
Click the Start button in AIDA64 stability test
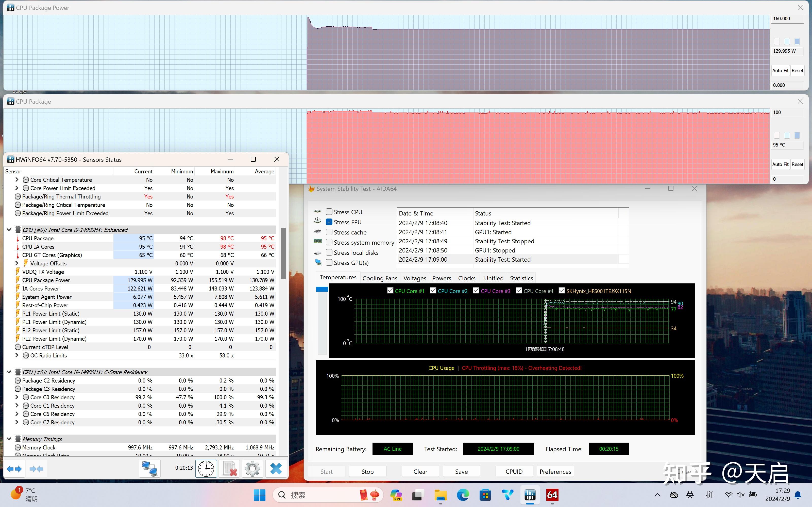point(326,471)
